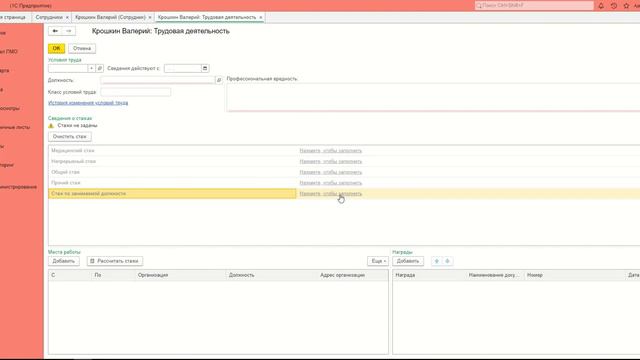Confirm with the OK button

click(56, 48)
